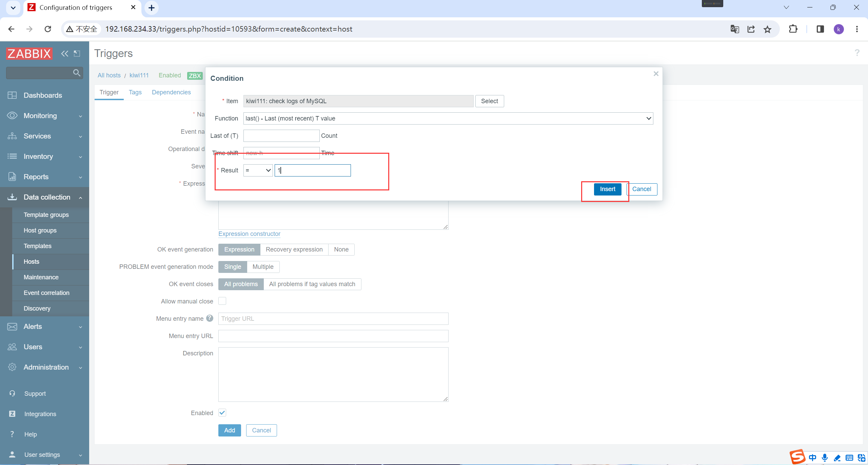Choose Single problem event generation mode

233,267
